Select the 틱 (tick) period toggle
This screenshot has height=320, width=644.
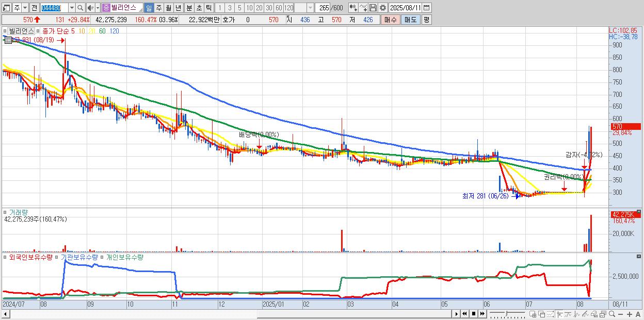[208, 8]
